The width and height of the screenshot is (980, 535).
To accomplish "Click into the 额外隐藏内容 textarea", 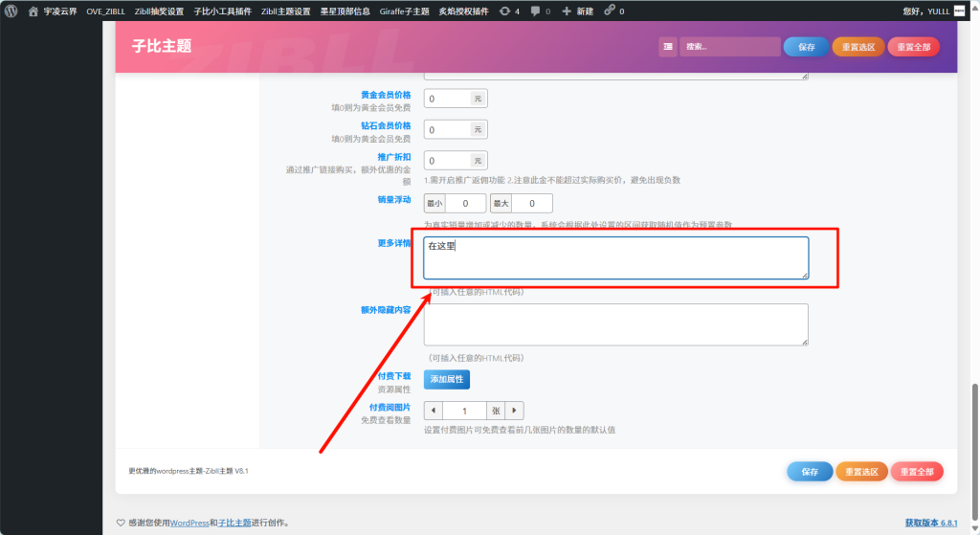I will point(616,324).
